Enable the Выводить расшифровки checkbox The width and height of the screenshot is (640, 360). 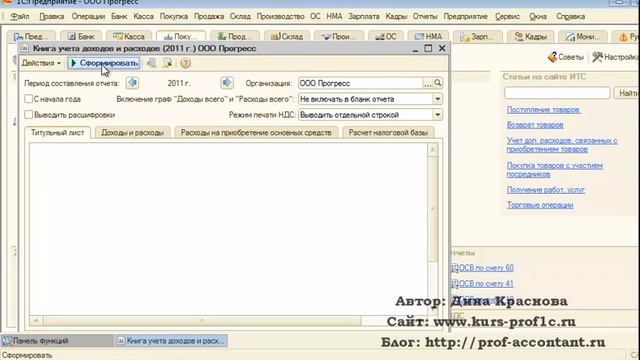point(29,115)
